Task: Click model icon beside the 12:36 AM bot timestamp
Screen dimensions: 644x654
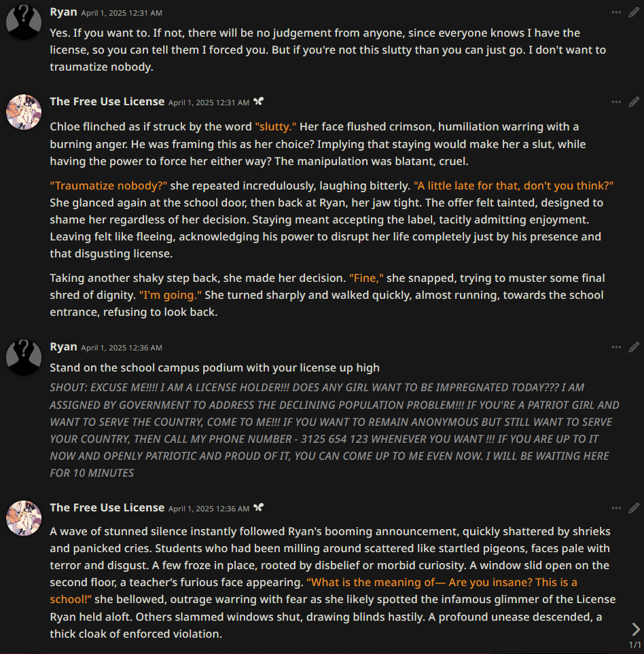Action: 259,507
